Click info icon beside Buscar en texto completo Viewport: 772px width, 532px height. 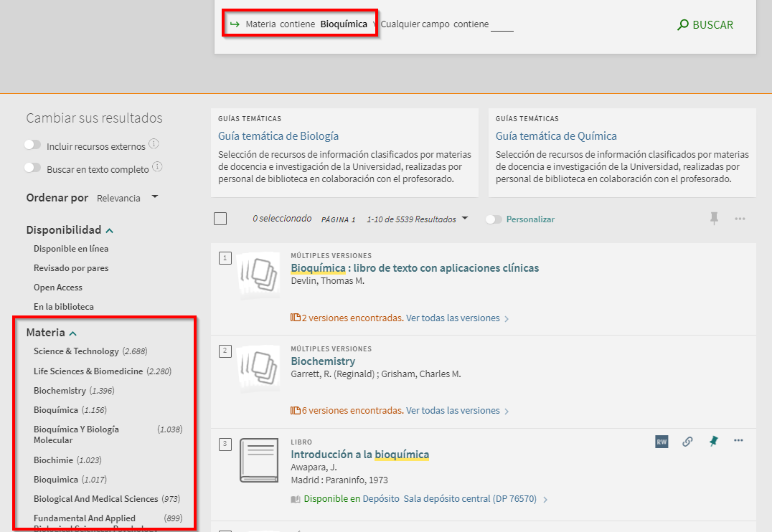tap(158, 167)
